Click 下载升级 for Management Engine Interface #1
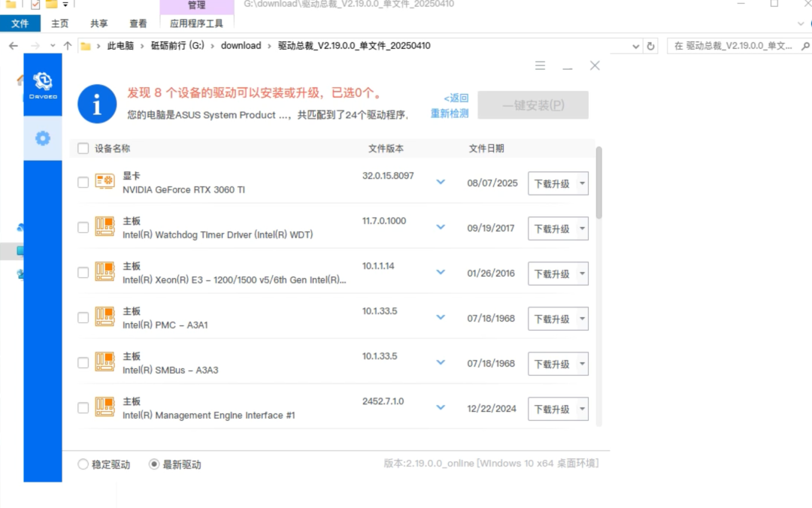The height and width of the screenshot is (508, 812). point(552,409)
